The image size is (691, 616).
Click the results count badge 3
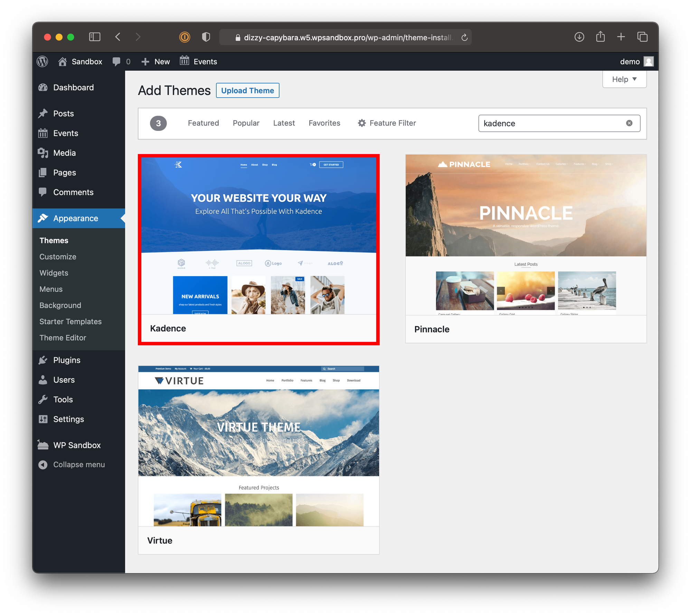158,123
